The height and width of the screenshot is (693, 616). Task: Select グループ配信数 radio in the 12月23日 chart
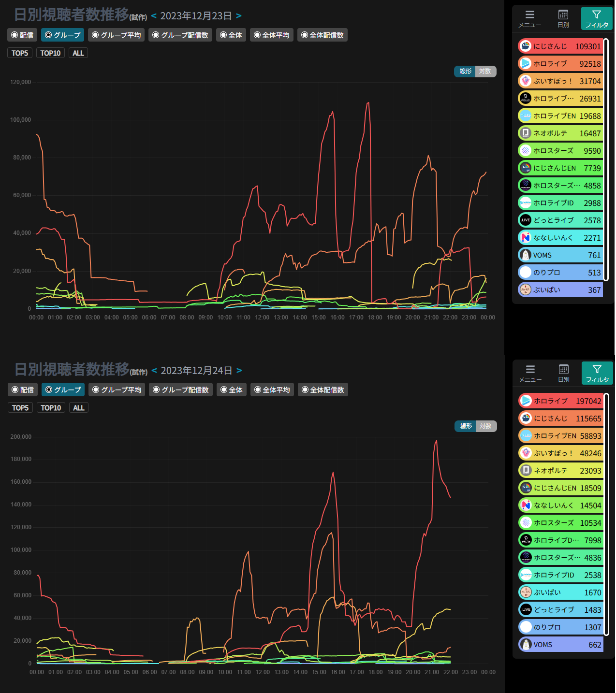(180, 35)
